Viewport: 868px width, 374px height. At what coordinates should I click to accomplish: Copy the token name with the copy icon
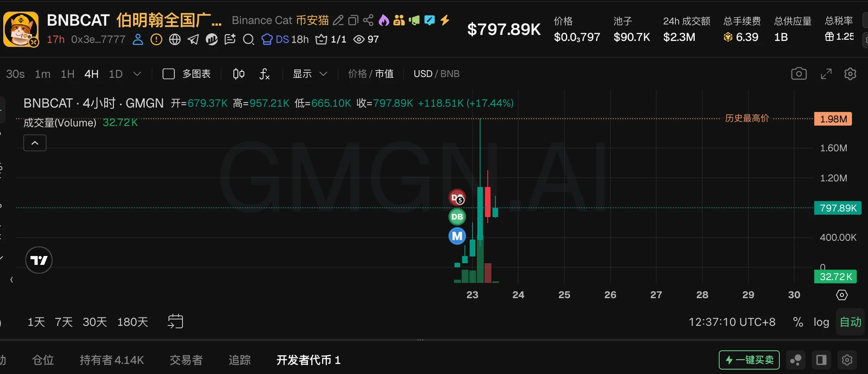coord(353,20)
